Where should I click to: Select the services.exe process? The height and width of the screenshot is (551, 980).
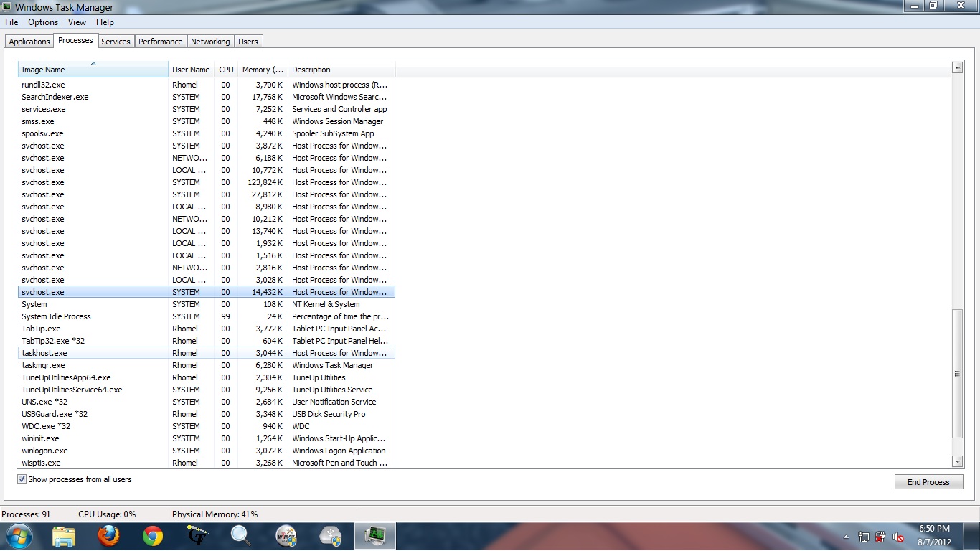tap(206, 109)
